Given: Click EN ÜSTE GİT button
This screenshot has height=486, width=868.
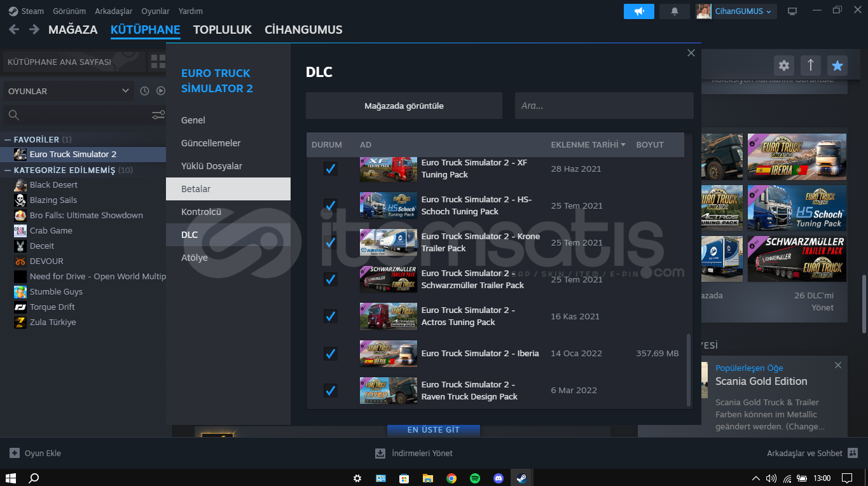Looking at the screenshot, I should pos(434,430).
